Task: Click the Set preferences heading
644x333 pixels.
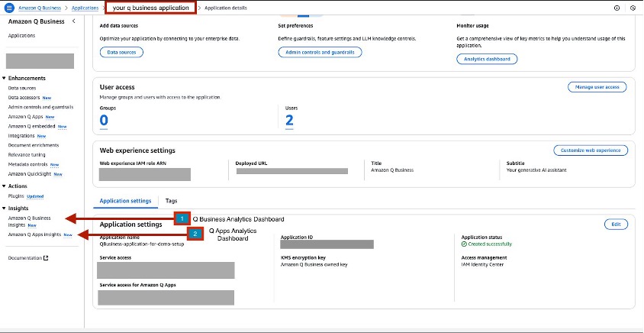Action: [295, 25]
